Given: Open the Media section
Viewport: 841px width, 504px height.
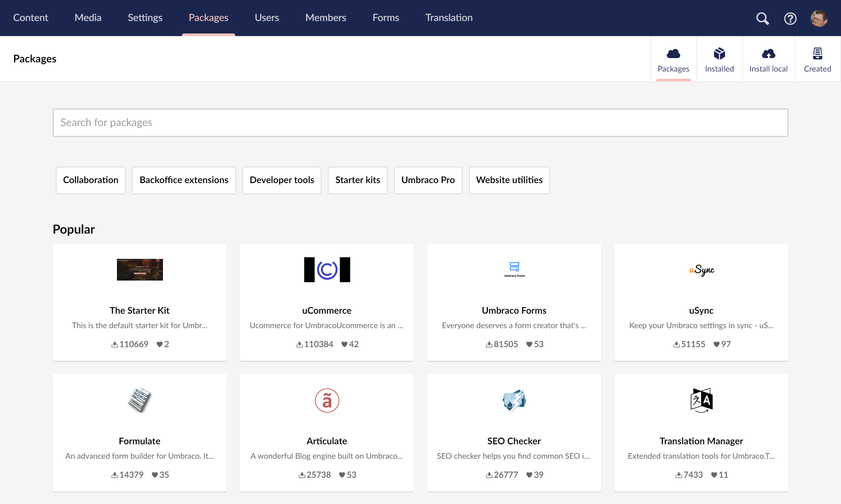Looking at the screenshot, I should (x=88, y=17).
